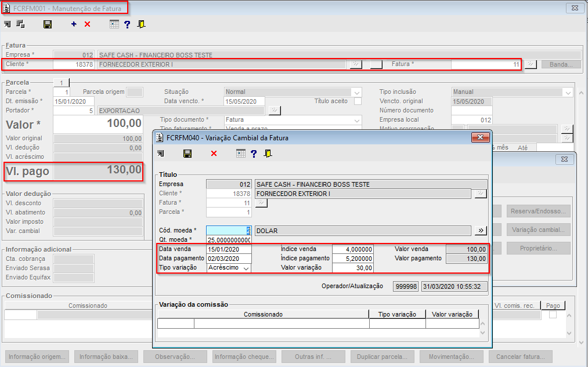
Task: Click the red X delete icon in the Variação Cambial dialog
Action: coord(214,154)
